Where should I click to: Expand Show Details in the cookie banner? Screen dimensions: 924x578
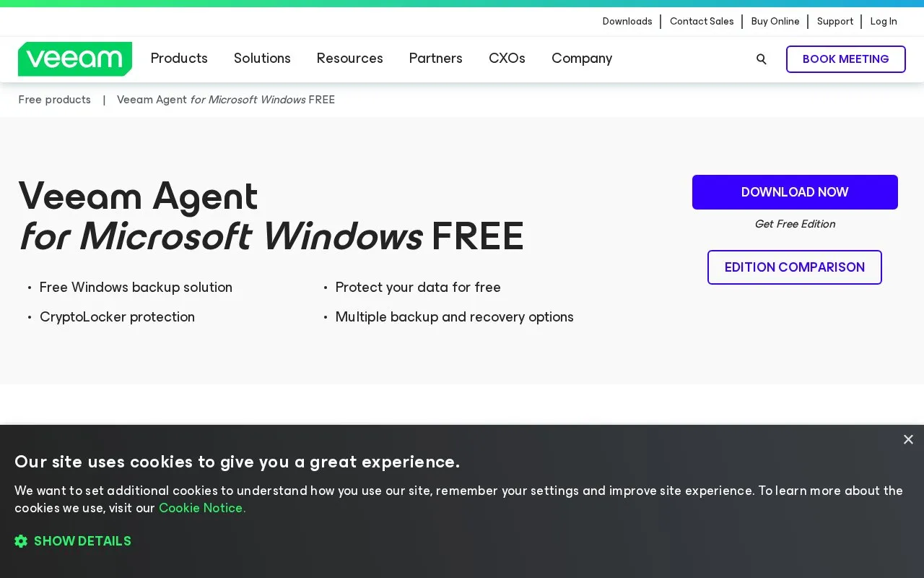click(x=82, y=541)
